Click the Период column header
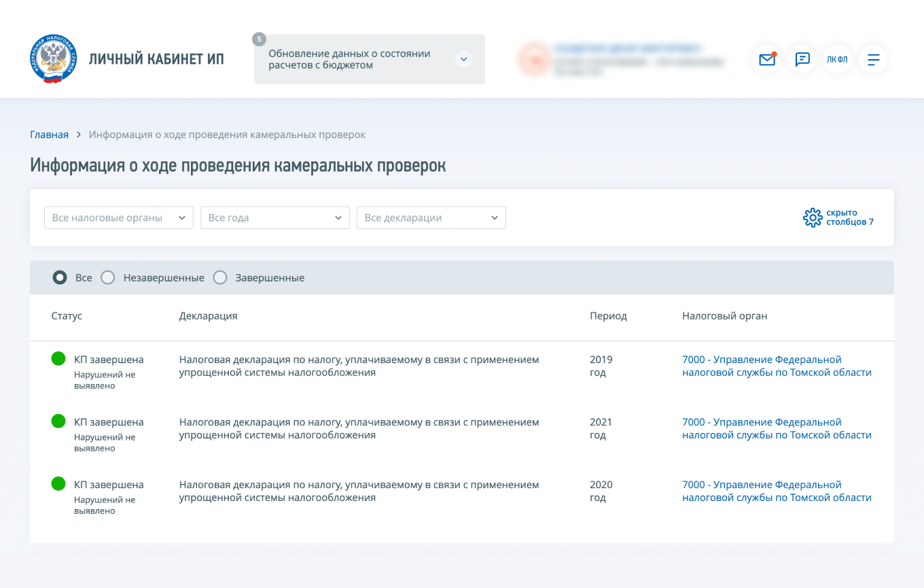The width and height of the screenshot is (924, 588). (x=608, y=316)
